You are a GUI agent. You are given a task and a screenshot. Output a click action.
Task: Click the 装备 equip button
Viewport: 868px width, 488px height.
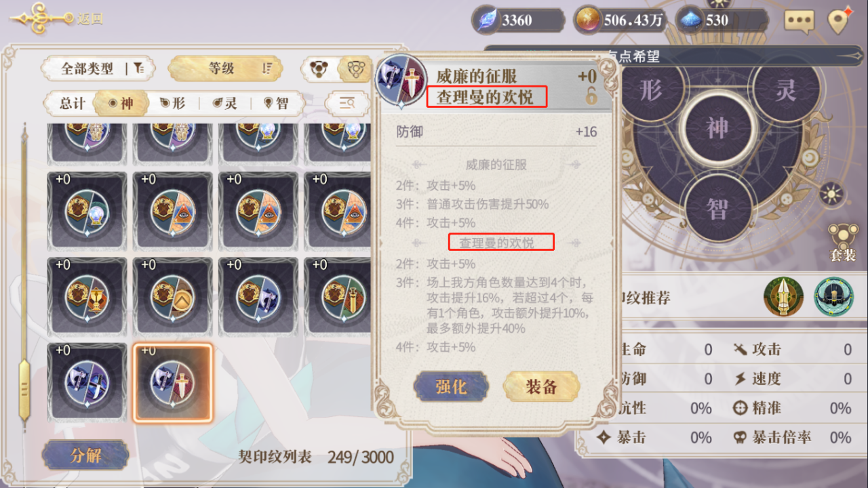pos(541,387)
